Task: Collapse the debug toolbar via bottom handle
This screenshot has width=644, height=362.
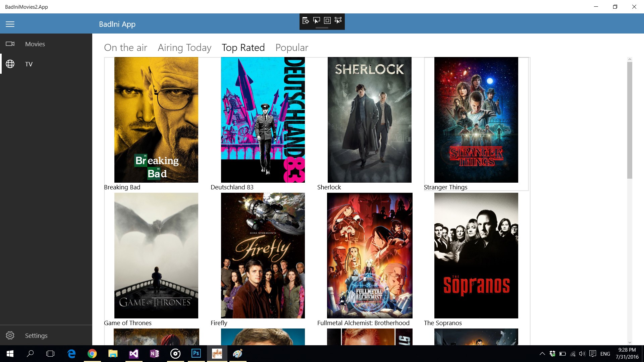Action: [x=322, y=28]
